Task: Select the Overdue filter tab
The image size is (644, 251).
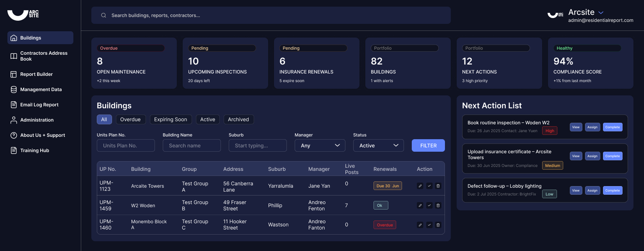Action: [x=130, y=120]
